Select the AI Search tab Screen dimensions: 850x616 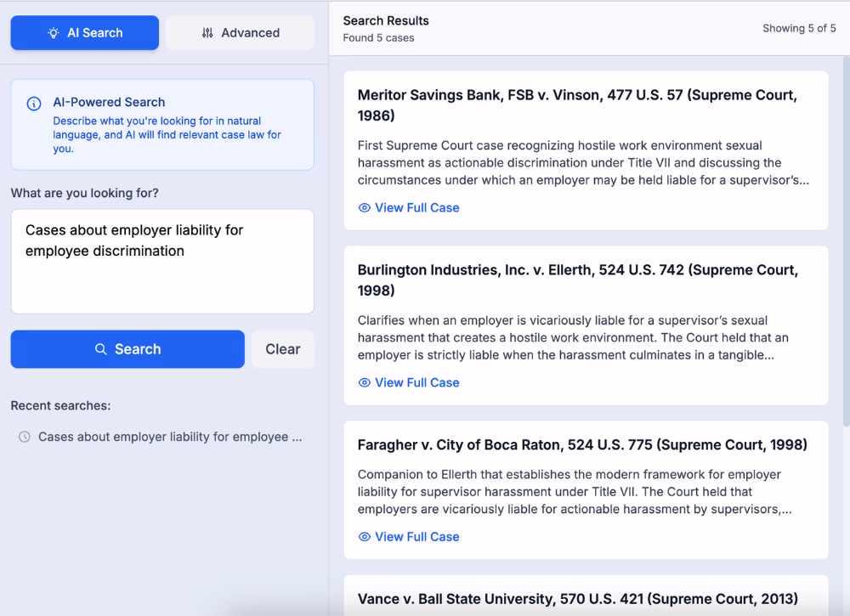click(x=85, y=33)
